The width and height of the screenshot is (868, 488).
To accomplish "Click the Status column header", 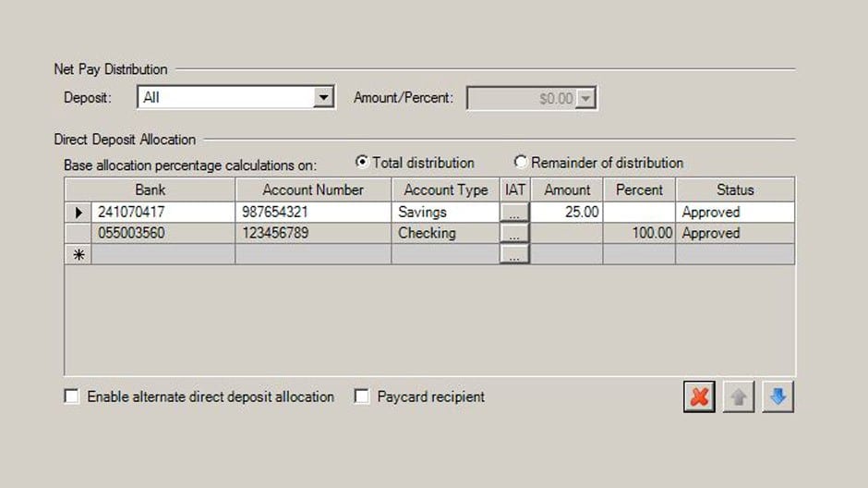I will [x=735, y=190].
